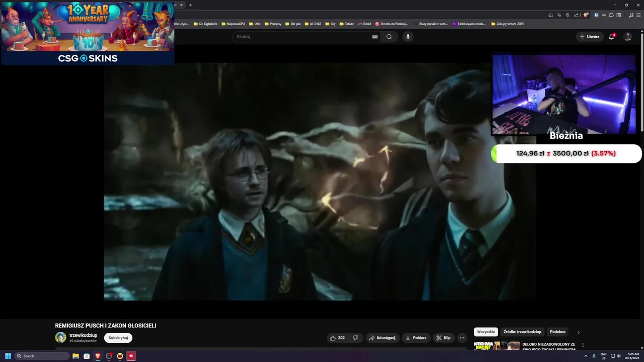The image size is (644, 362).
Task: Open the DELORD NIEZADOWOLONY recommended video thumbnail
Action: (497, 346)
